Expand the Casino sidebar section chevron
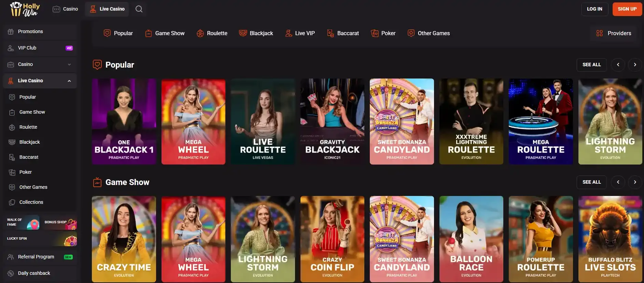 69,65
